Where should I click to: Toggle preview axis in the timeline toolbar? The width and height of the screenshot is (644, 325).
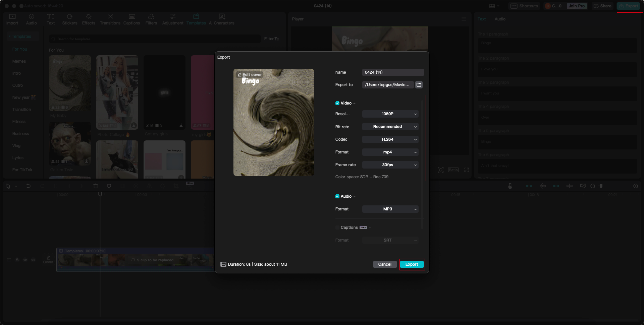(x=570, y=186)
